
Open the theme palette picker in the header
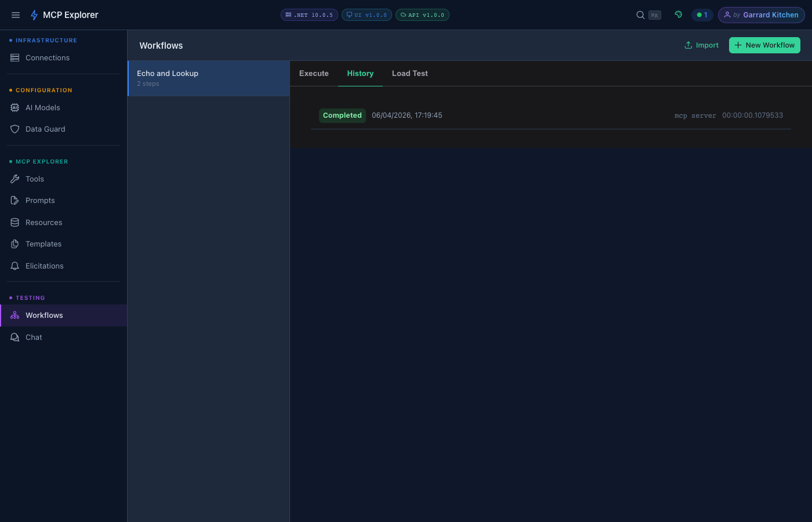[678, 14]
